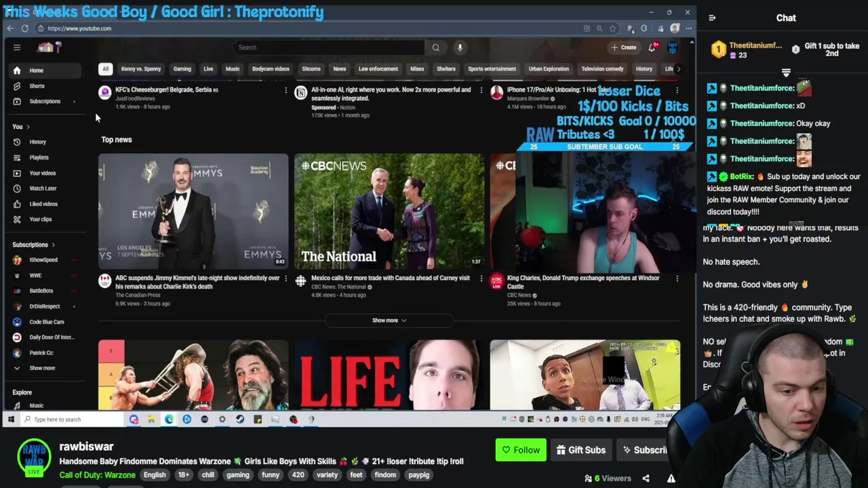This screenshot has height=488, width=868.
Task: Click Gift 1 sub leaderboard prompt
Action: coord(827,49)
